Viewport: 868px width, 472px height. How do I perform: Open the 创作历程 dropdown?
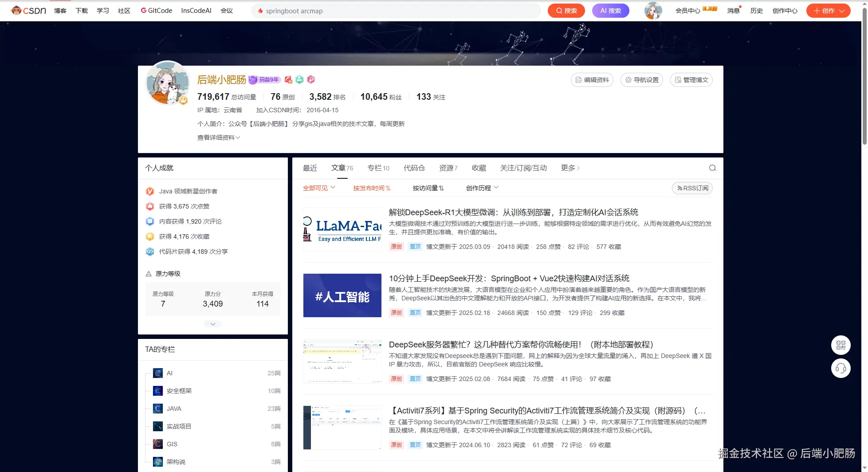pyautogui.click(x=482, y=188)
